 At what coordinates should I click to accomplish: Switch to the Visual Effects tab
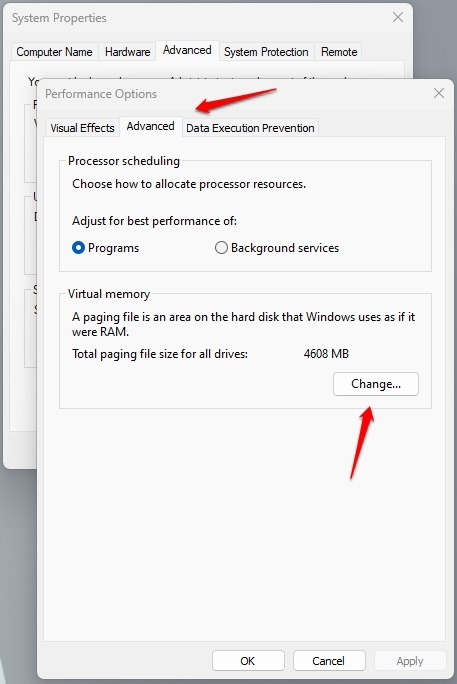[x=82, y=128]
